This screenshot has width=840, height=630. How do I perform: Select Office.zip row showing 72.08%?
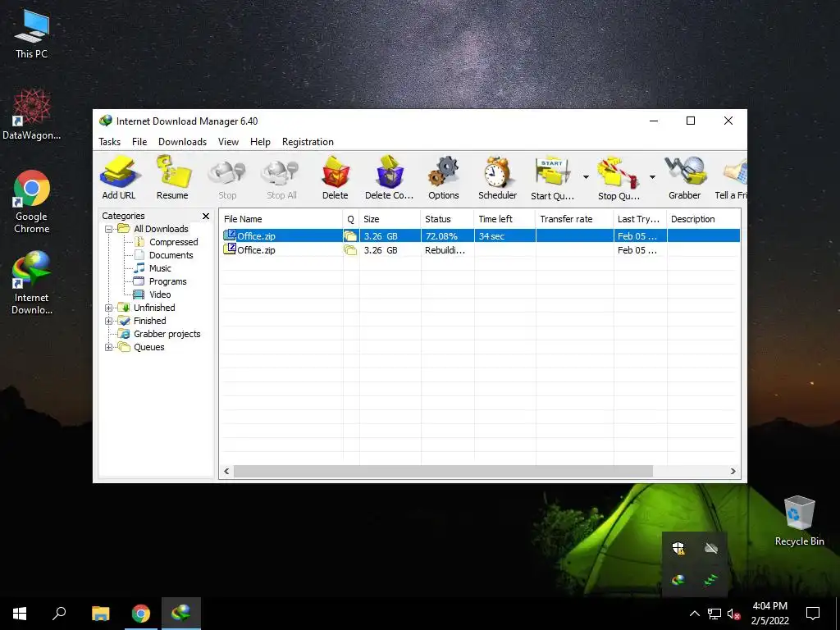click(x=481, y=235)
